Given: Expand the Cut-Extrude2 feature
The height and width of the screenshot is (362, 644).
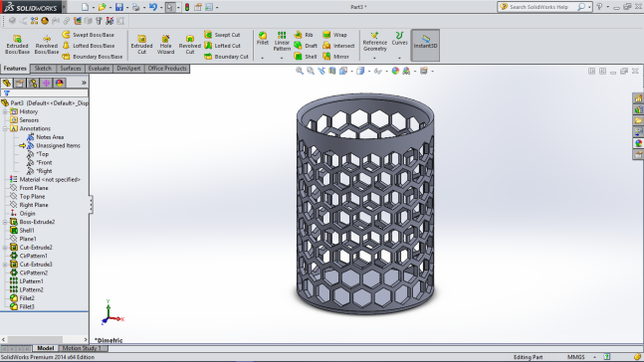Looking at the screenshot, I should click(x=5, y=247).
